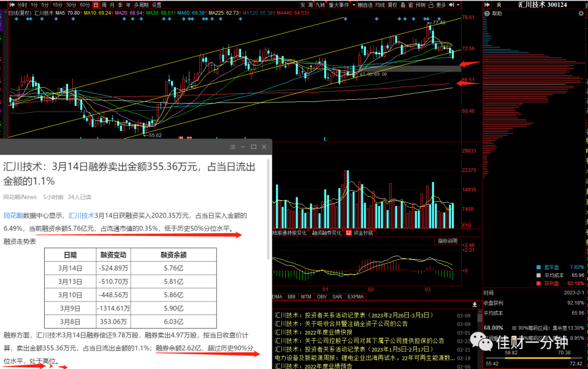
Task: Select the DMA indicator tab
Action: (x=277, y=297)
